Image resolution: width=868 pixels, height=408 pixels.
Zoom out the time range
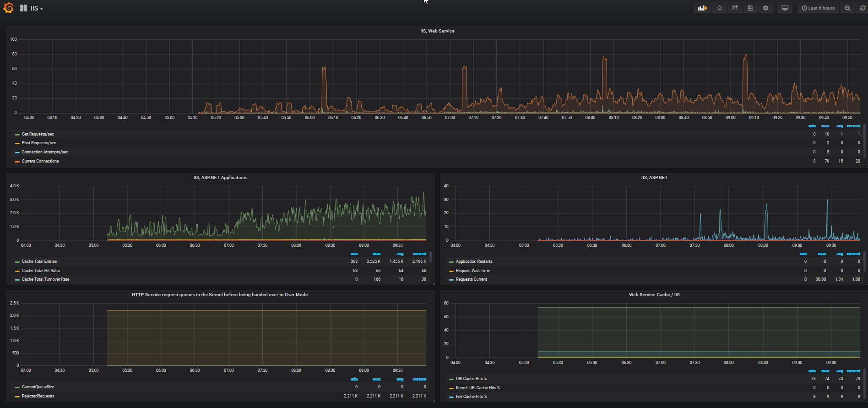(847, 8)
